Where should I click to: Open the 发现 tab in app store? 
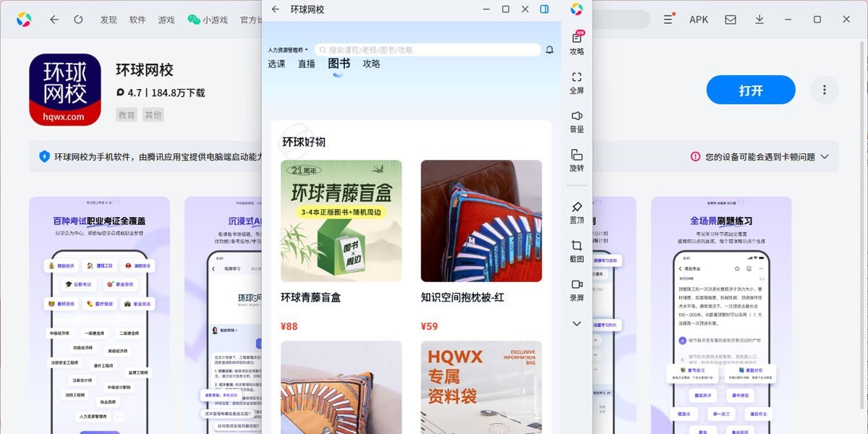tap(109, 20)
